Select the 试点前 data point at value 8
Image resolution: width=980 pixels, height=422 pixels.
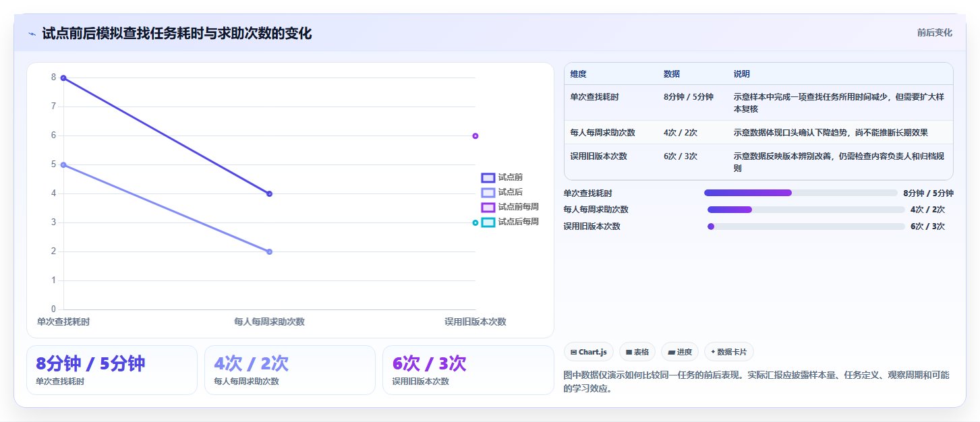[x=63, y=78]
